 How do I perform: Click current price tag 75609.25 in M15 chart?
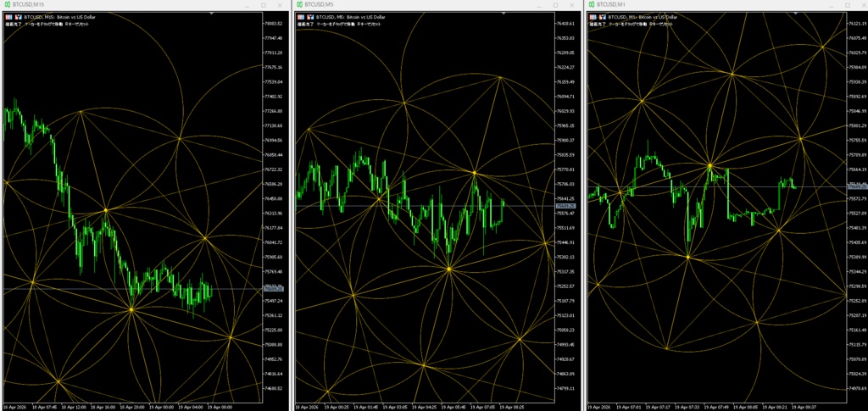(275, 289)
